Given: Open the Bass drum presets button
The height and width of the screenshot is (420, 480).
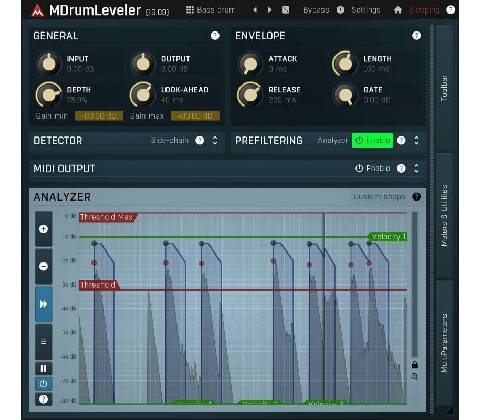Looking at the screenshot, I should [x=210, y=10].
